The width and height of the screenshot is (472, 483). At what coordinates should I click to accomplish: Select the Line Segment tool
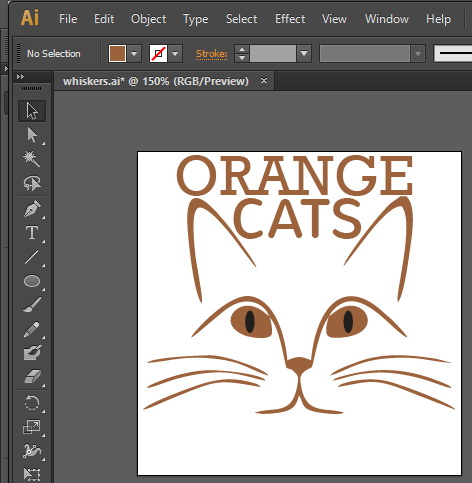(32, 257)
